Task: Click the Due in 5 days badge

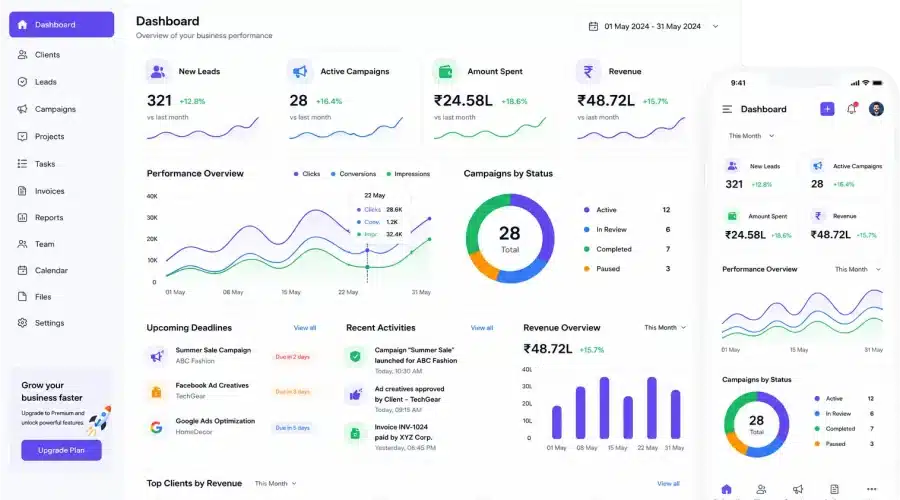Action: point(292,428)
